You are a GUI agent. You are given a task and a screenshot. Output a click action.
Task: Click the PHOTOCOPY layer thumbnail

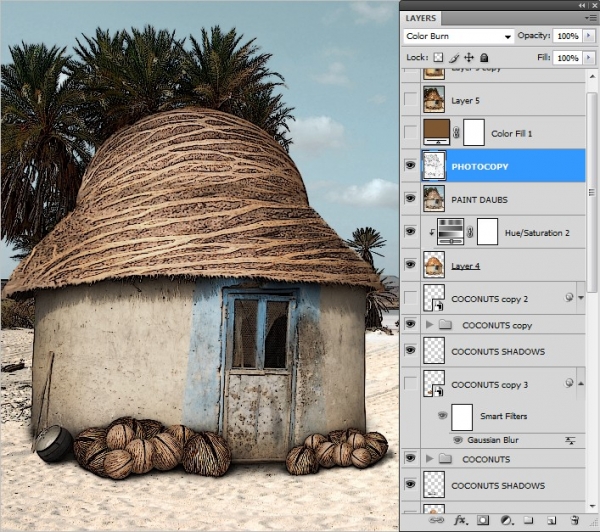(x=434, y=165)
